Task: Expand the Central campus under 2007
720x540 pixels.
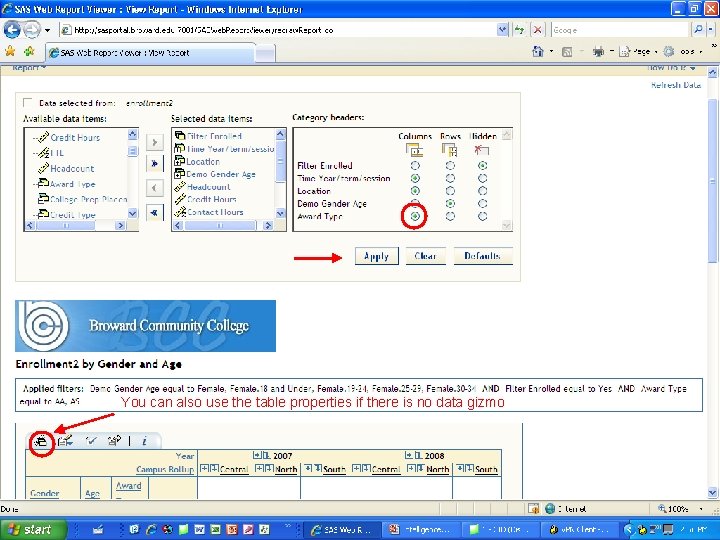Action: [x=205, y=468]
